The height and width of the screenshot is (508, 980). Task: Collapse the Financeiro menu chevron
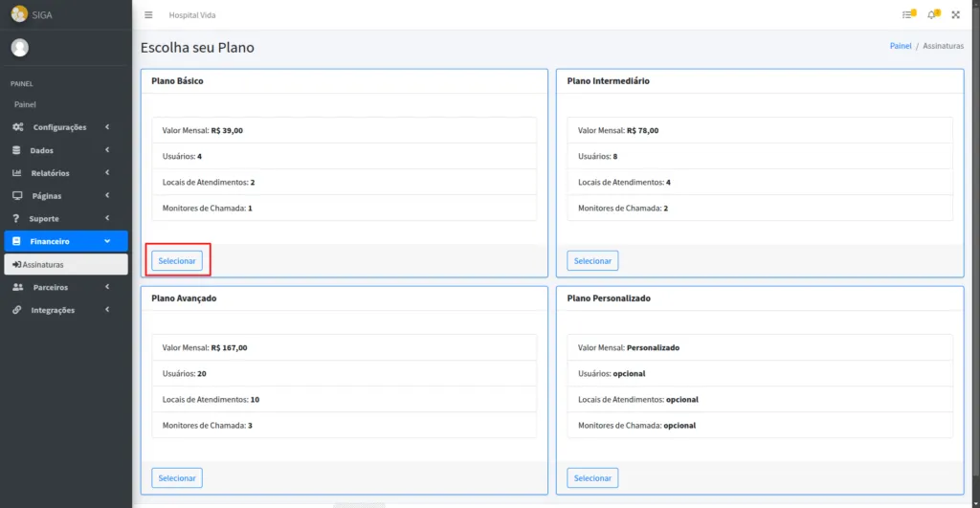point(107,241)
